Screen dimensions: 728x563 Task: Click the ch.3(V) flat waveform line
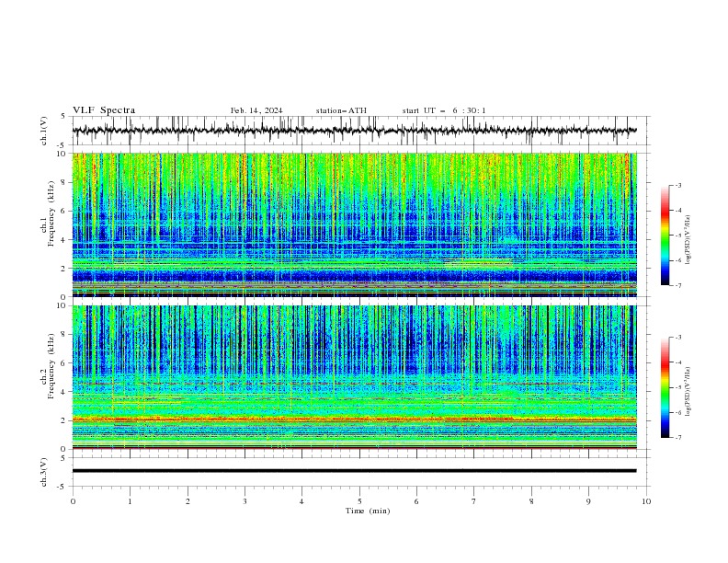[355, 471]
